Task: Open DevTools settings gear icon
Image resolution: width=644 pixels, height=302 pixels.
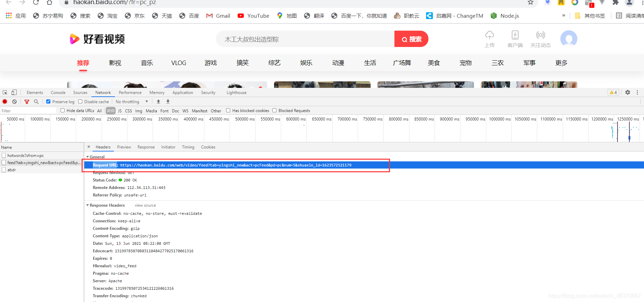Action: point(628,92)
